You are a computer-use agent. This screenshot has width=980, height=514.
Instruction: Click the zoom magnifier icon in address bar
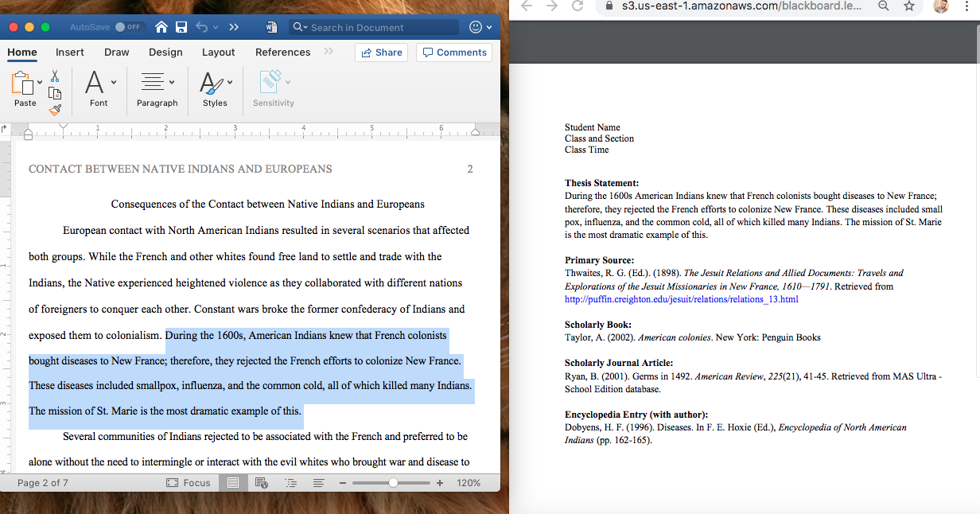pos(884,6)
